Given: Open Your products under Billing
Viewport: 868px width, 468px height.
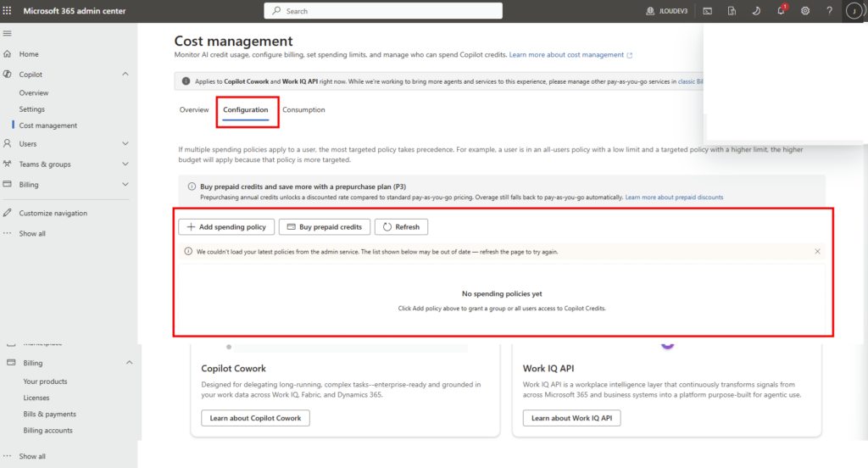Looking at the screenshot, I should click(46, 382).
